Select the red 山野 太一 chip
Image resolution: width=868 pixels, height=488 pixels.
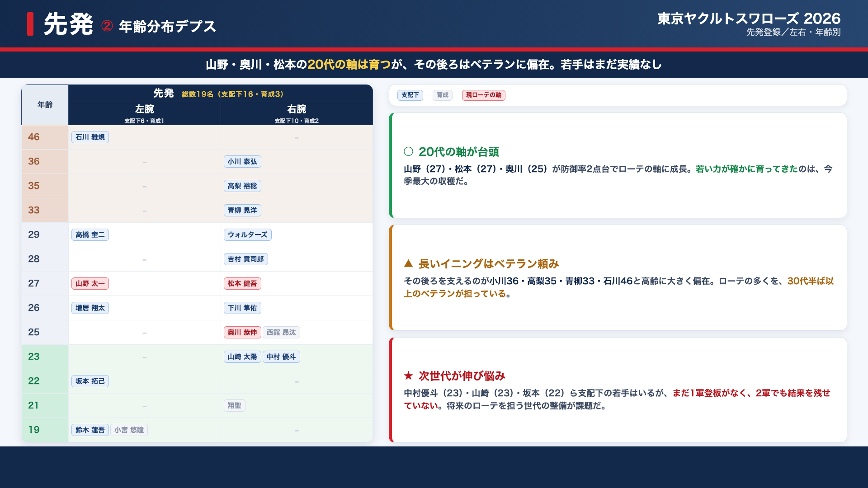[x=90, y=284]
